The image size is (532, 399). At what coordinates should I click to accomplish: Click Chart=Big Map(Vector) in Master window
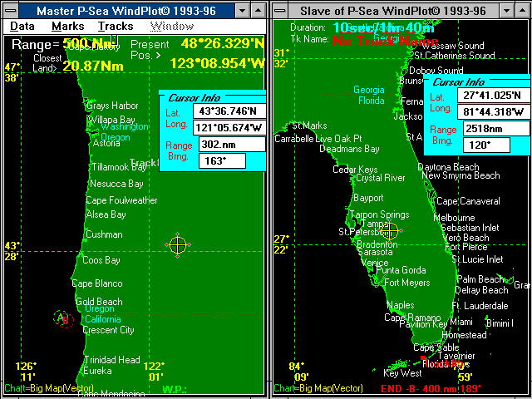[49, 388]
